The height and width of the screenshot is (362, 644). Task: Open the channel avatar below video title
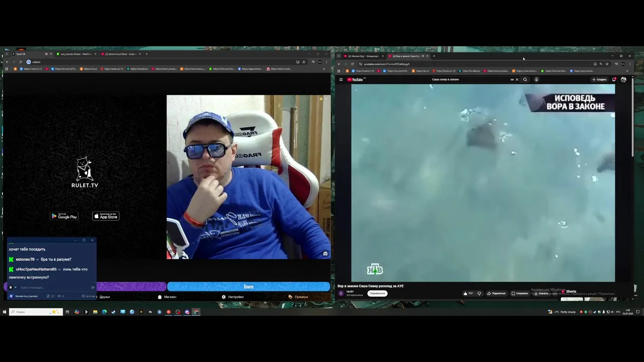341,293
